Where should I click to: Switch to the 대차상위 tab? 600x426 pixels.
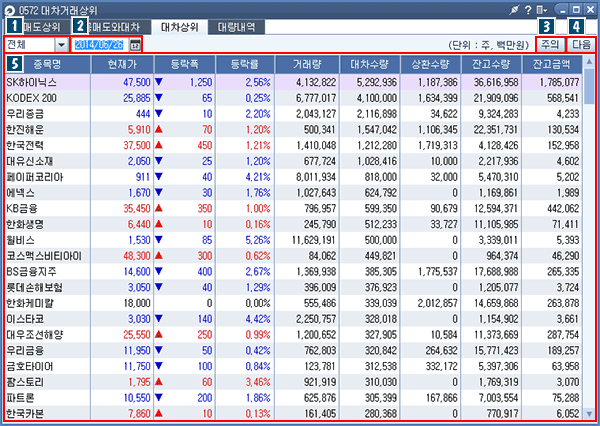179,27
